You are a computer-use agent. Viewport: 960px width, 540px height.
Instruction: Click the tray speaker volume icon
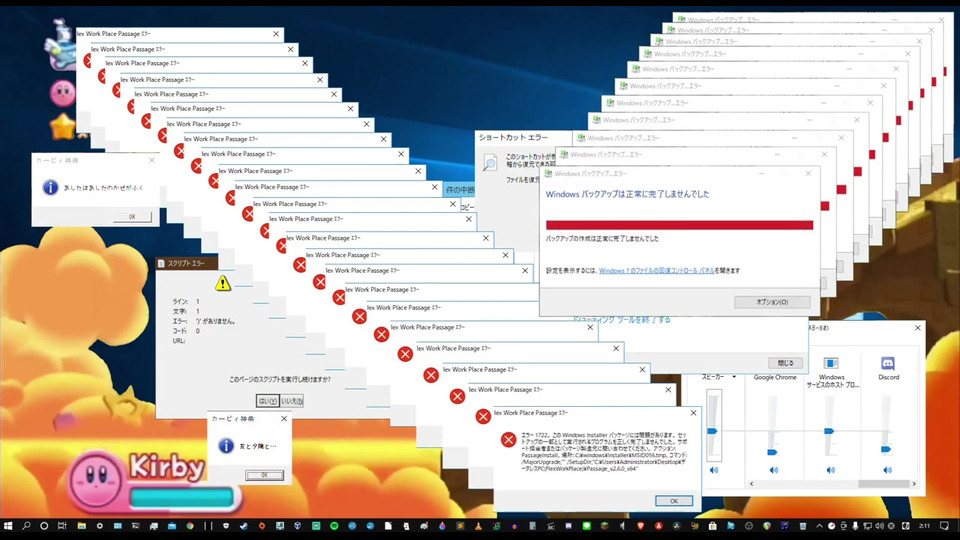tap(879, 526)
